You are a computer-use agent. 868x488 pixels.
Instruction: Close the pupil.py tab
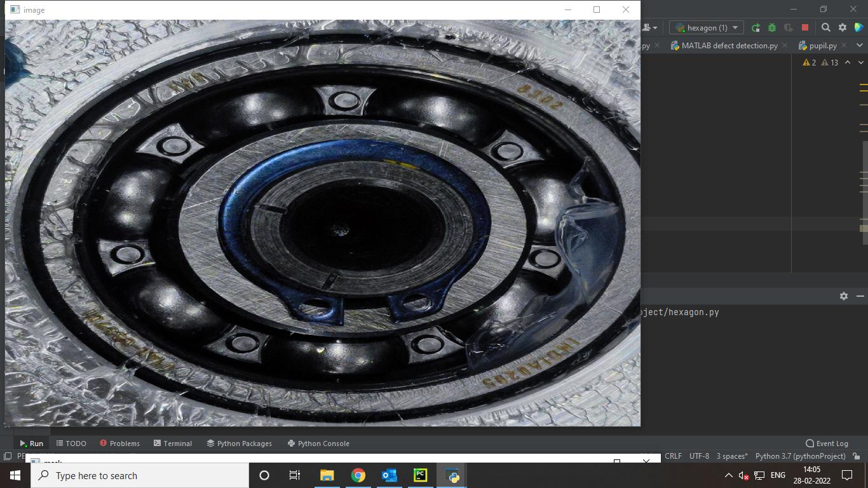coord(844,45)
